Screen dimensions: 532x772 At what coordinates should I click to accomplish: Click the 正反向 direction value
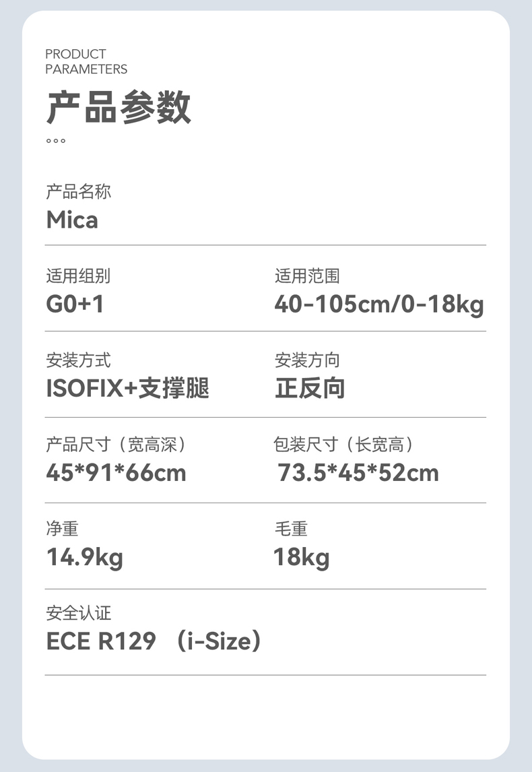pyautogui.click(x=310, y=388)
